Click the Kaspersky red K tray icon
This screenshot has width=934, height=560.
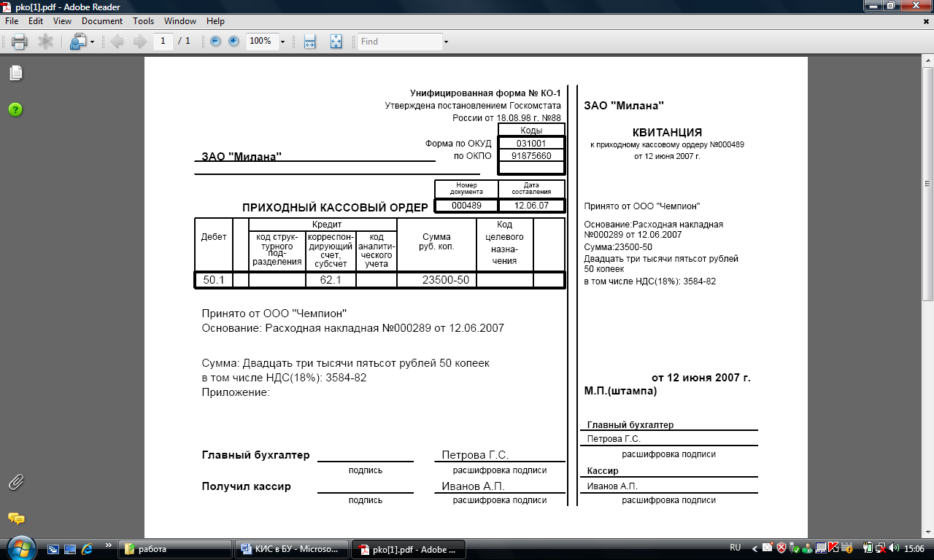tap(833, 548)
